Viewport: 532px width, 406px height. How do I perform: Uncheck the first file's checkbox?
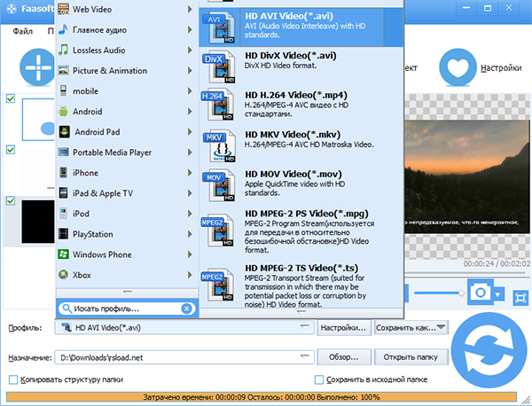11,98
